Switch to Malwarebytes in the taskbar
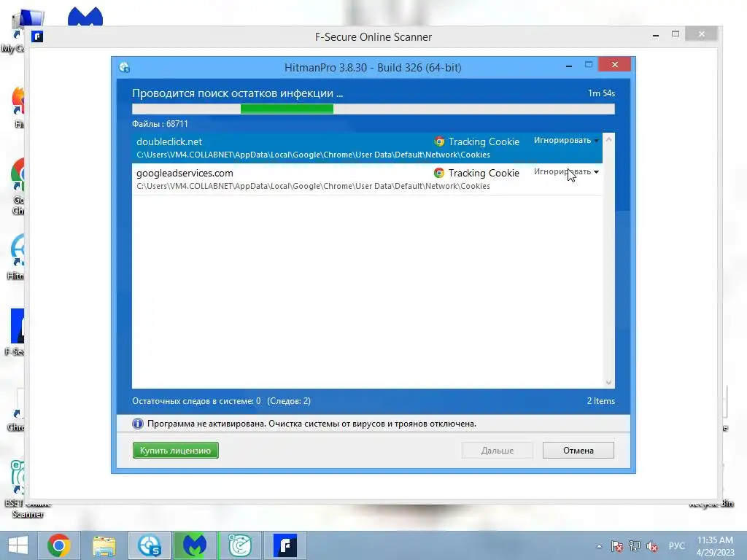 click(x=195, y=545)
